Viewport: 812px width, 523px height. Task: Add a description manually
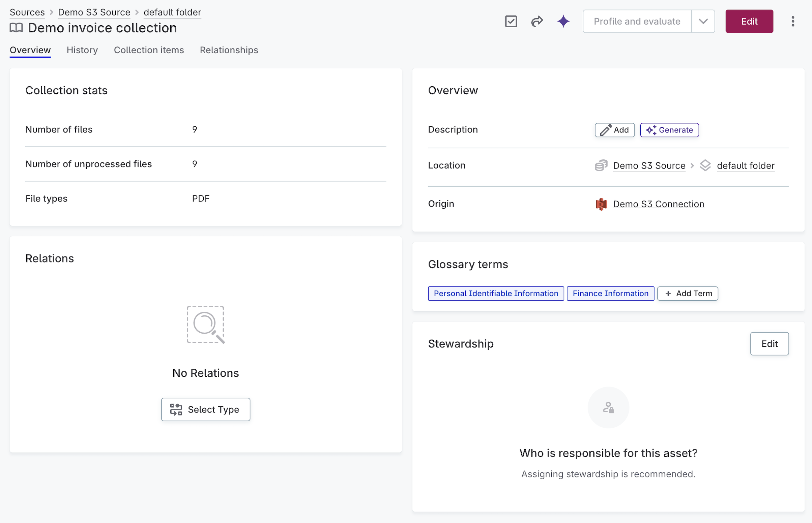614,130
